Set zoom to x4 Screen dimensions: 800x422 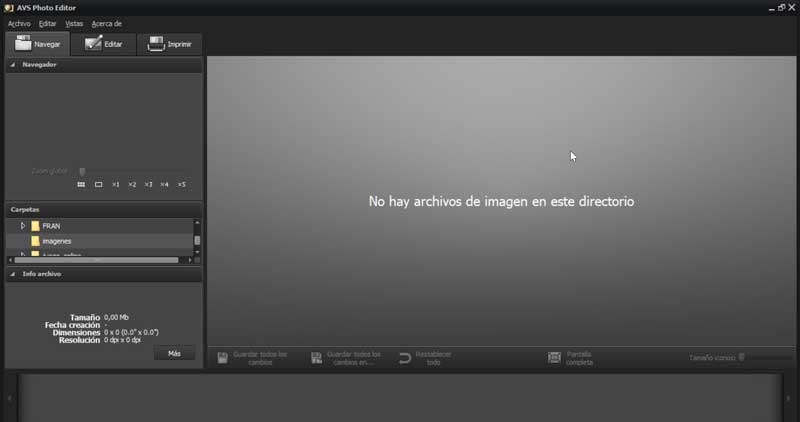point(164,185)
